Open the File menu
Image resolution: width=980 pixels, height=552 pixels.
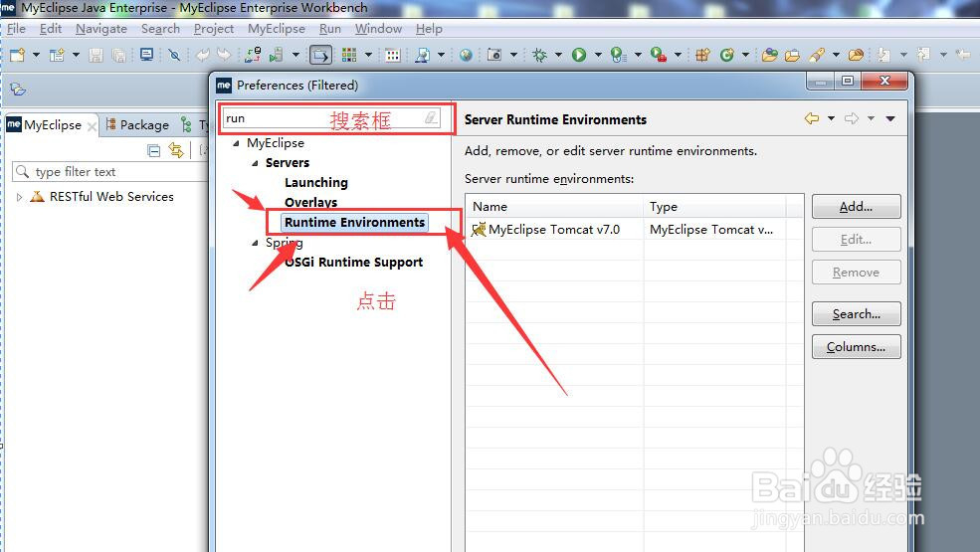coord(16,29)
